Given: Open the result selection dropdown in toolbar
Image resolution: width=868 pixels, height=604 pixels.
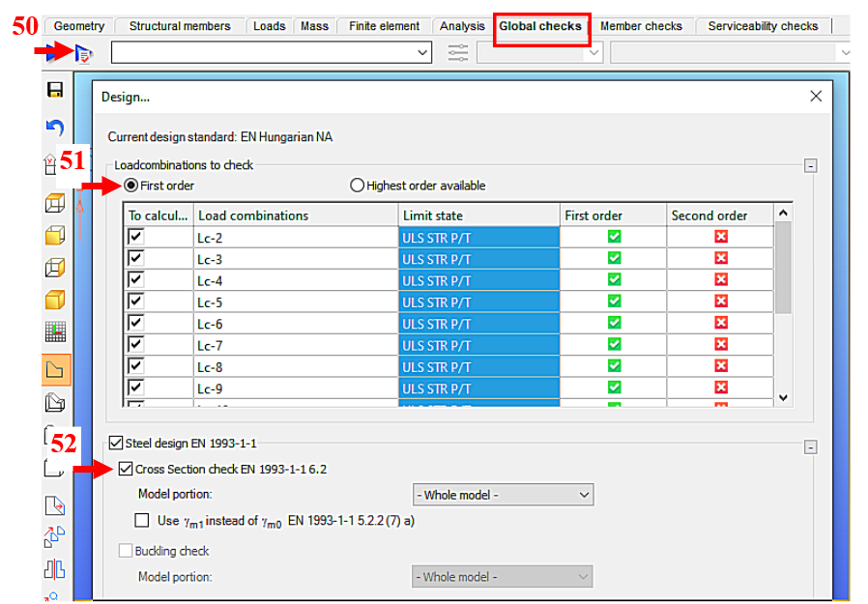Looking at the screenshot, I should pos(272,52).
